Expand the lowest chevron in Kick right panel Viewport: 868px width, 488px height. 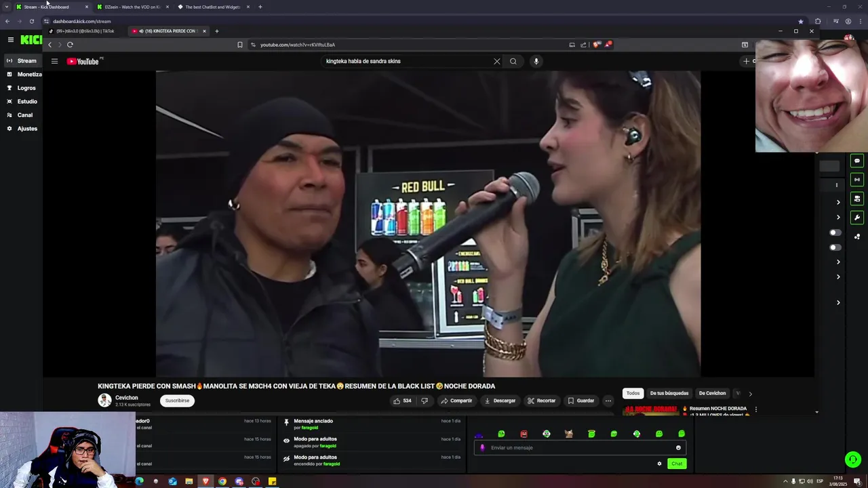click(838, 302)
